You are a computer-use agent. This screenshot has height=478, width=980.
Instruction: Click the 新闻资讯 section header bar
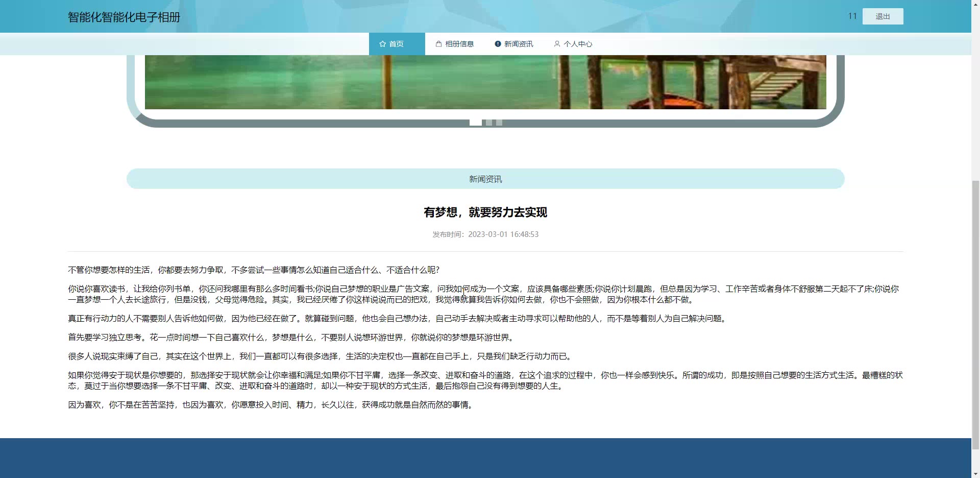pos(485,179)
